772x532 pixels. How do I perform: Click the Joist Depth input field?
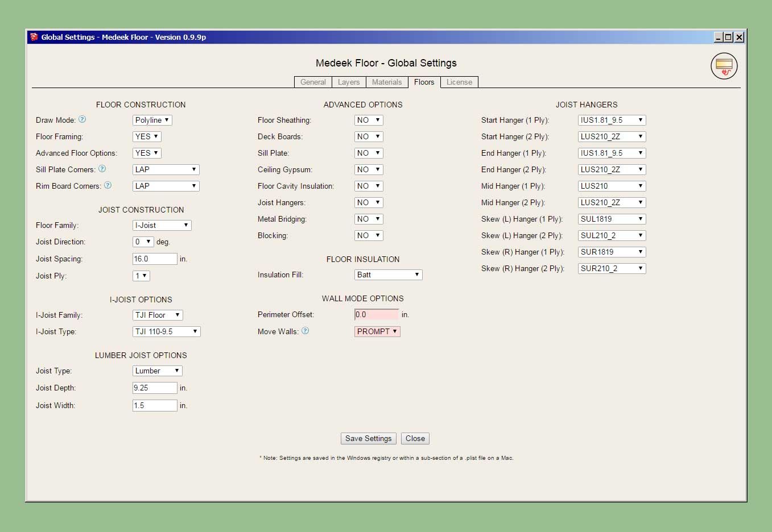pos(155,388)
